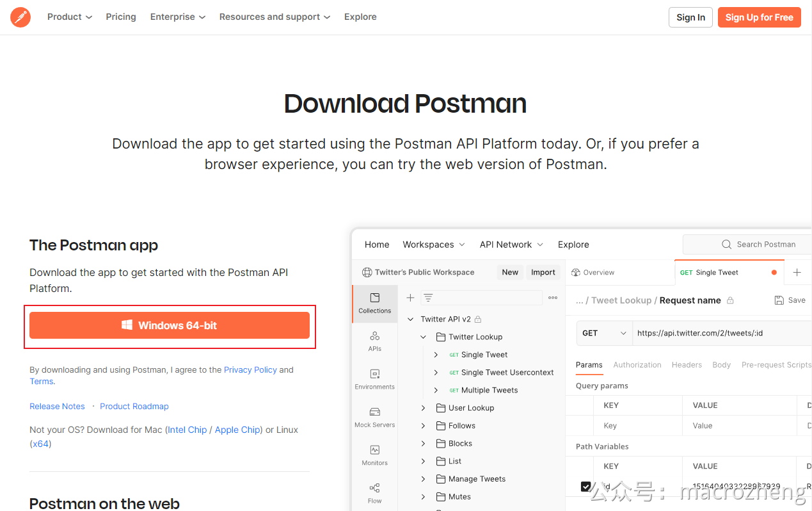
Task: Download for Mac Intel Chip
Action: (x=187, y=430)
